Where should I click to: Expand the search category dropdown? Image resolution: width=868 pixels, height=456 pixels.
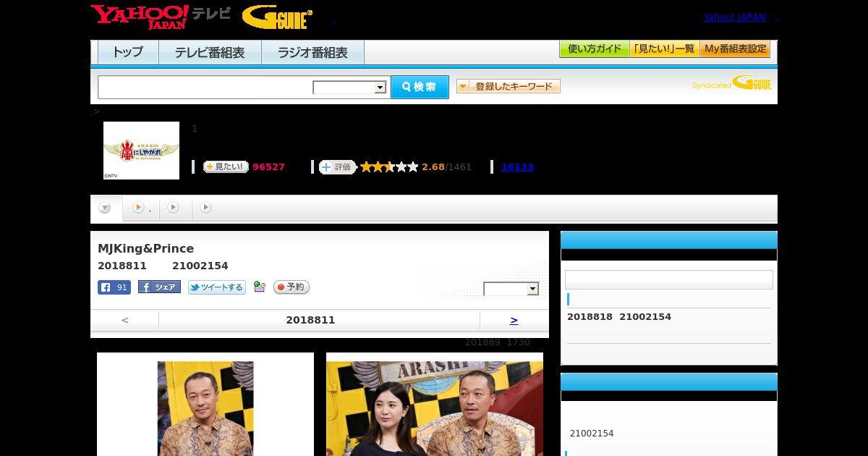pos(350,88)
